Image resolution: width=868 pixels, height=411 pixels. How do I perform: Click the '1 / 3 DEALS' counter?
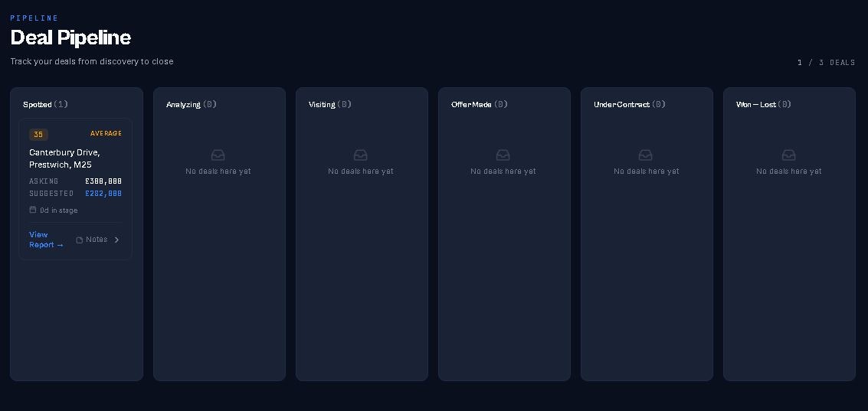pyautogui.click(x=826, y=63)
